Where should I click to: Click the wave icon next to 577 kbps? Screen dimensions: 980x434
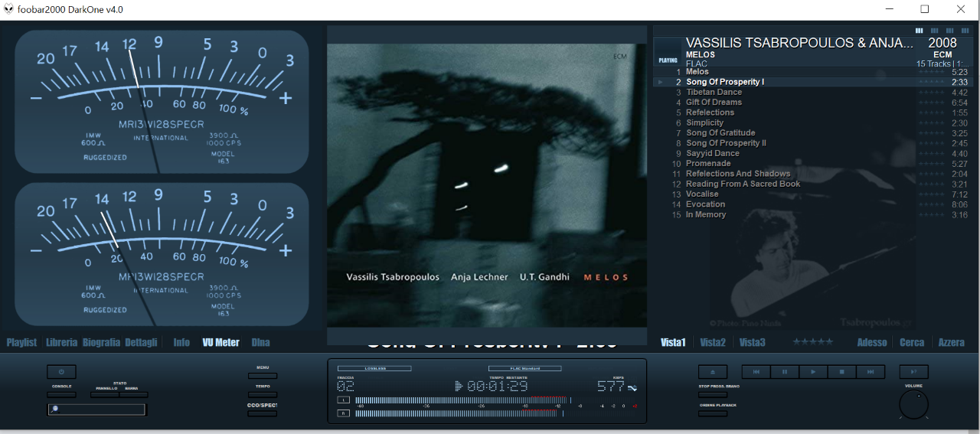[632, 387]
